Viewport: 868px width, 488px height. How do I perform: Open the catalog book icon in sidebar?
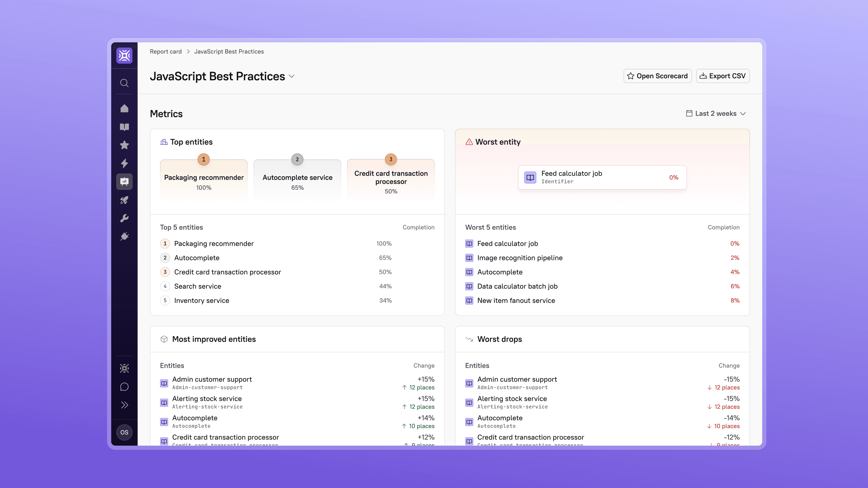(124, 127)
